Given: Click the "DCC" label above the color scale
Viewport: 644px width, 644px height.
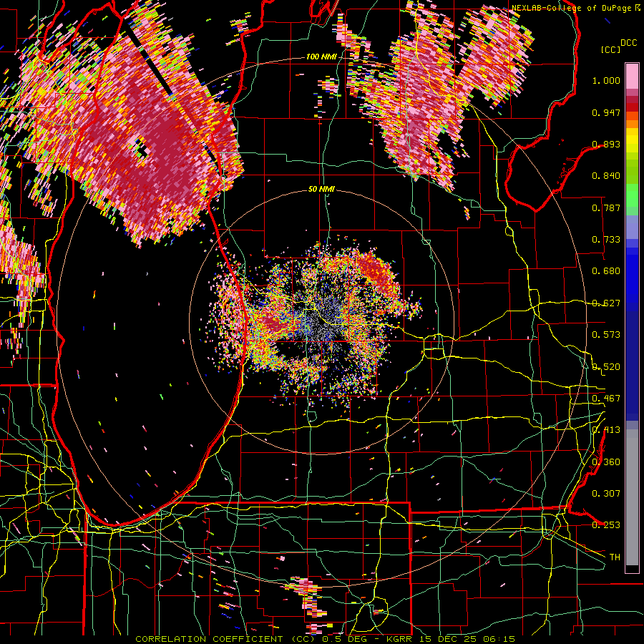Looking at the screenshot, I should coord(628,43).
